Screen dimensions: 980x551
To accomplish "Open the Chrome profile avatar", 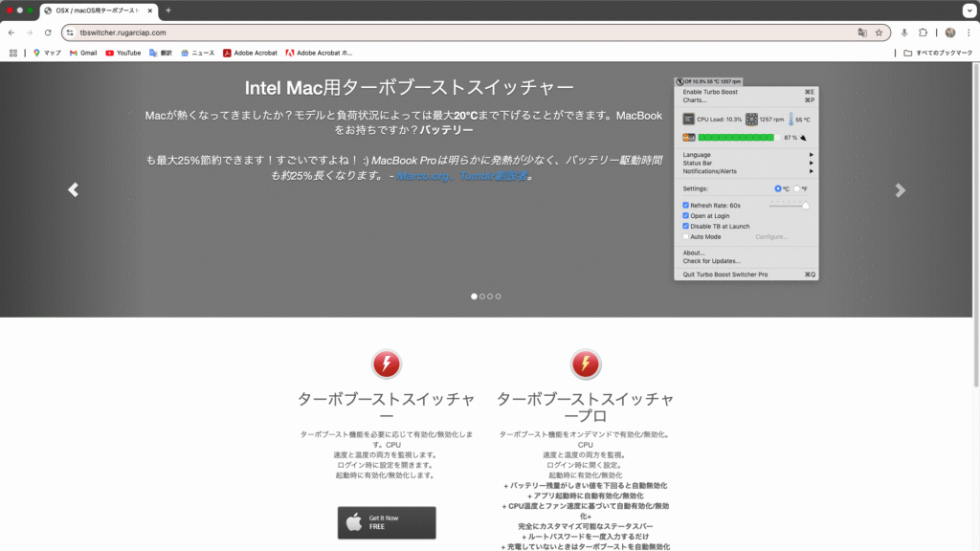I will coord(950,33).
